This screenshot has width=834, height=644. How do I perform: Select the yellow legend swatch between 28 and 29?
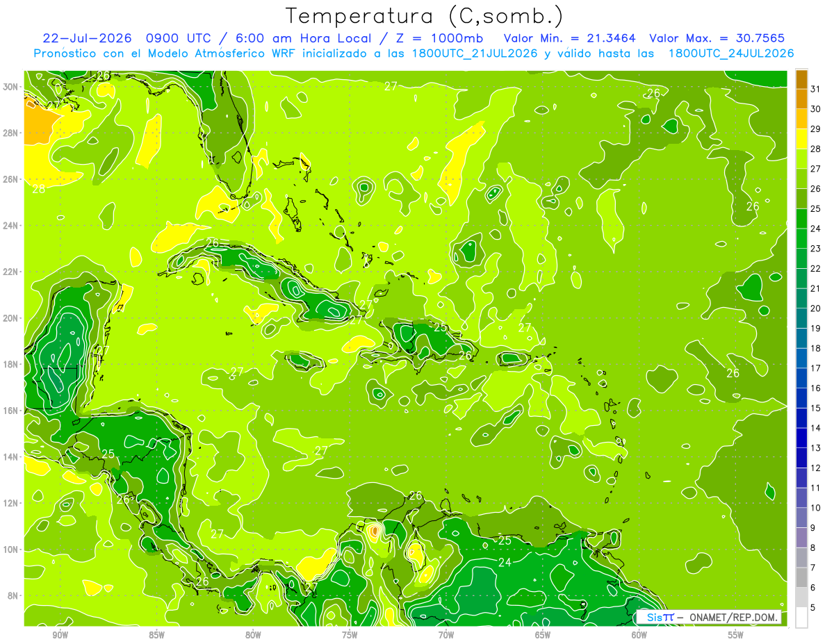(x=801, y=139)
